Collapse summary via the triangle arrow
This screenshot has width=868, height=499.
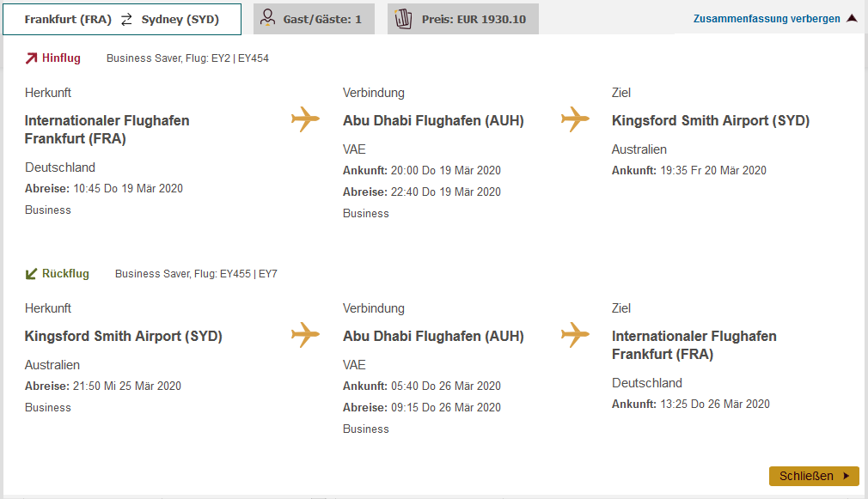pyautogui.click(x=852, y=18)
